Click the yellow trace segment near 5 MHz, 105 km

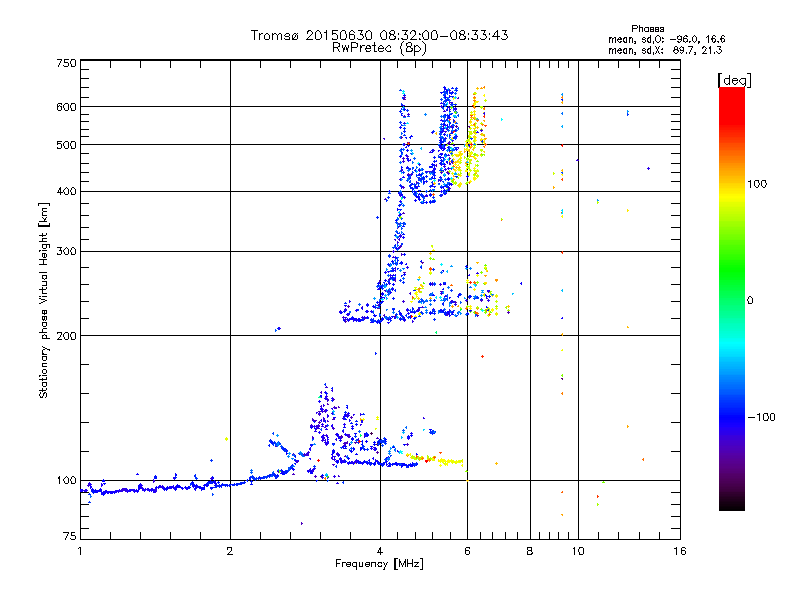(x=436, y=460)
